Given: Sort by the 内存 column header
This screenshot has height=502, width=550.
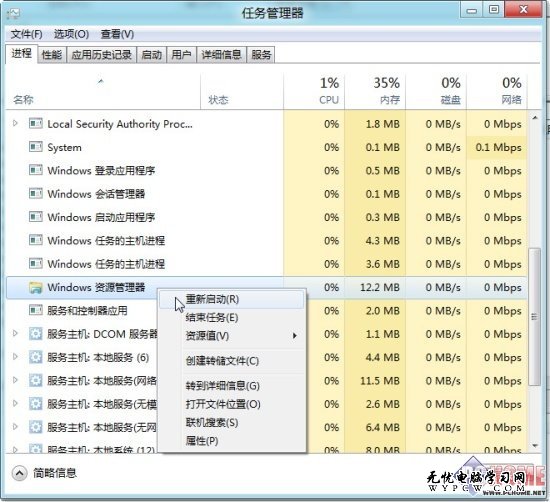Looking at the screenshot, I should [375, 92].
